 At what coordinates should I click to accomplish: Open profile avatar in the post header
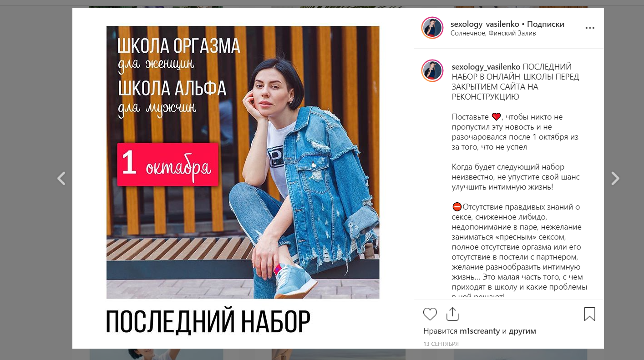(x=432, y=28)
